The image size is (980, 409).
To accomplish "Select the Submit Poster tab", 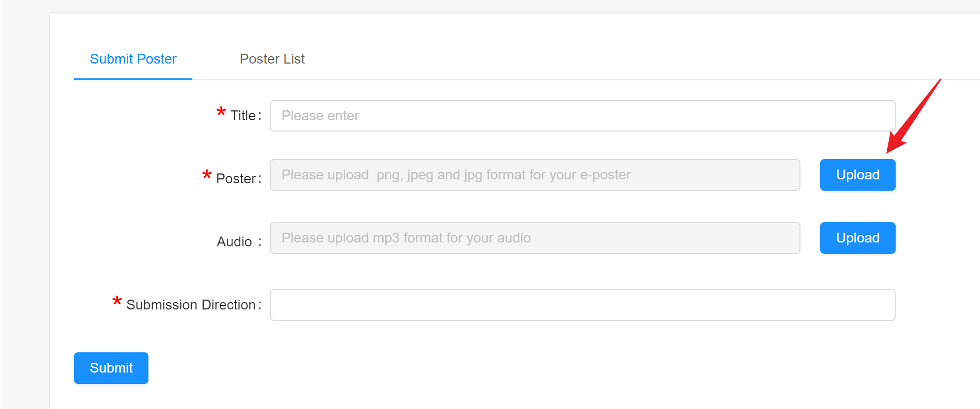I will tap(133, 59).
